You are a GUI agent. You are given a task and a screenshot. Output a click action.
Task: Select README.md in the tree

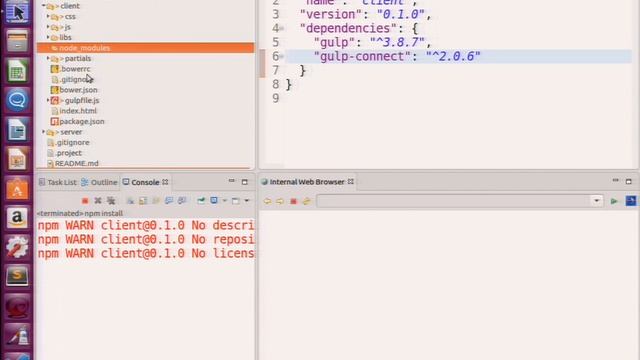pos(73,163)
